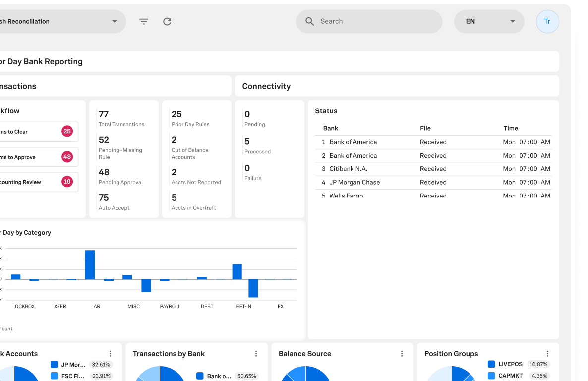Viewport: 588px width, 381px height.
Task: Open Balance Source three-dot menu
Action: click(402, 354)
